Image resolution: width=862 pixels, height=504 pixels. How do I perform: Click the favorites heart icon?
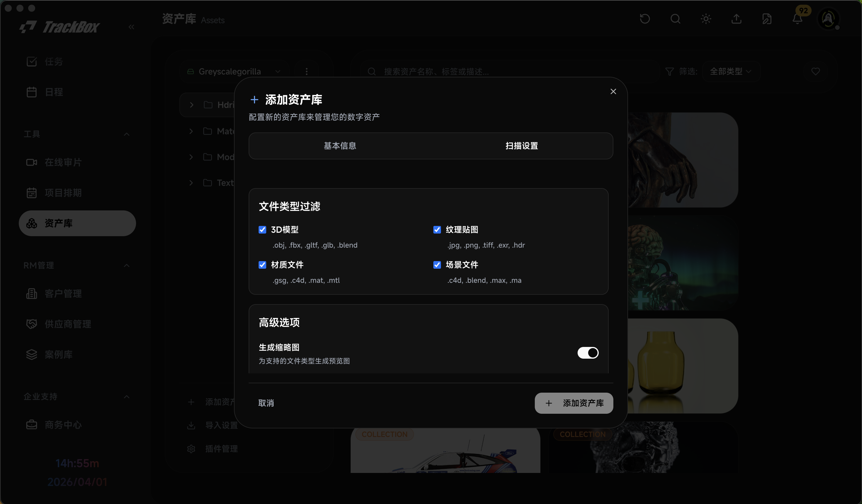coord(815,71)
